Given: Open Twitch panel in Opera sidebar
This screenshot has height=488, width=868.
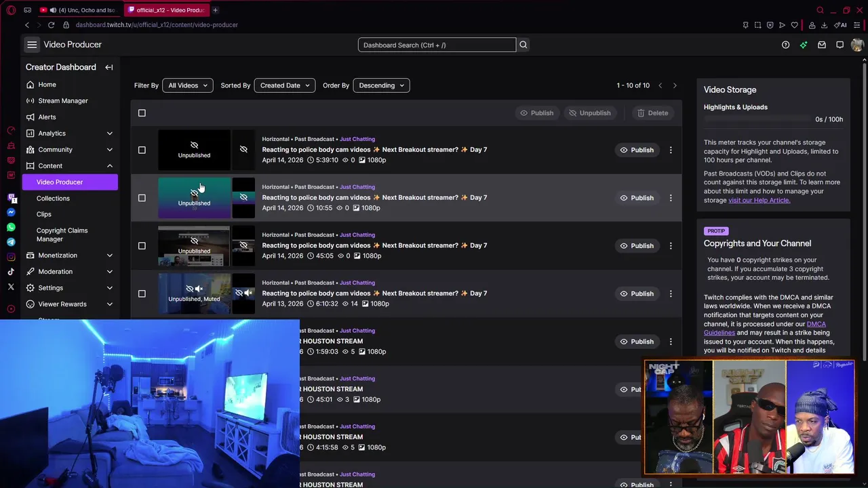Looking at the screenshot, I should point(11,197).
